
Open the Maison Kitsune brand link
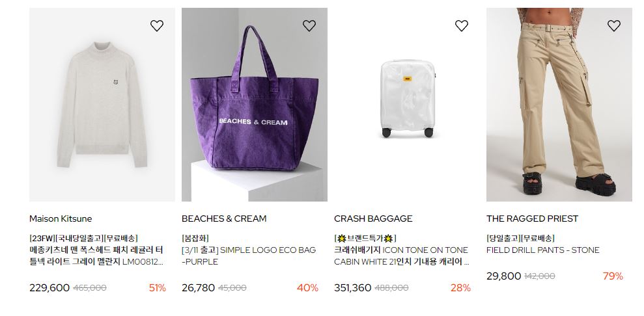(x=61, y=218)
